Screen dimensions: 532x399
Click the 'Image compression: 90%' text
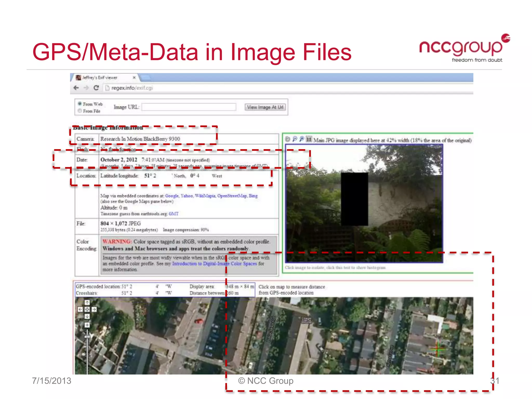186,230
